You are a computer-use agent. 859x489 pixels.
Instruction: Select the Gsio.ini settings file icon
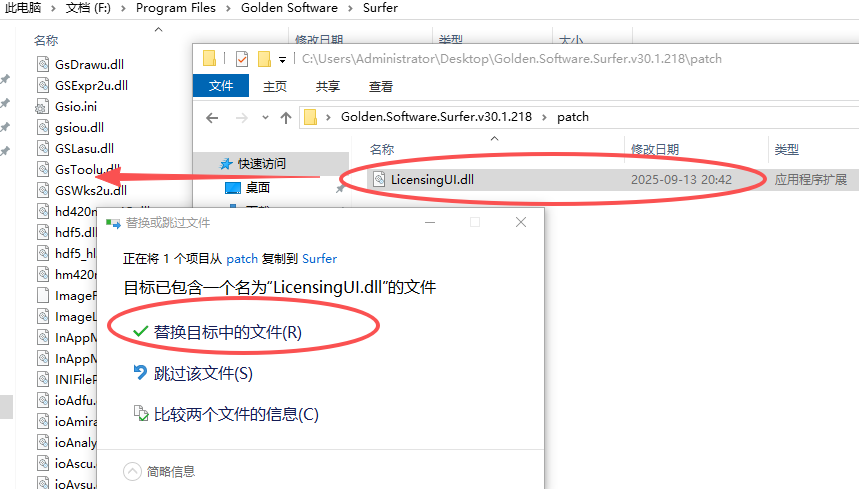43,106
